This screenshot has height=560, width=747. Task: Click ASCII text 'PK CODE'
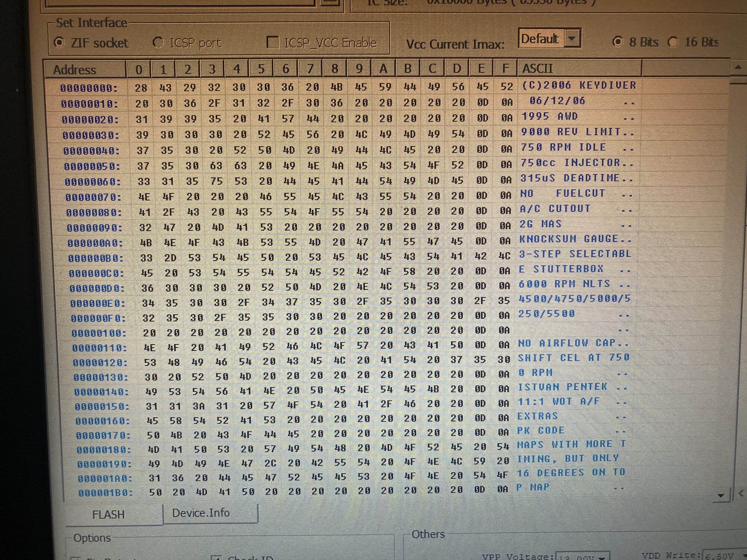click(x=540, y=430)
